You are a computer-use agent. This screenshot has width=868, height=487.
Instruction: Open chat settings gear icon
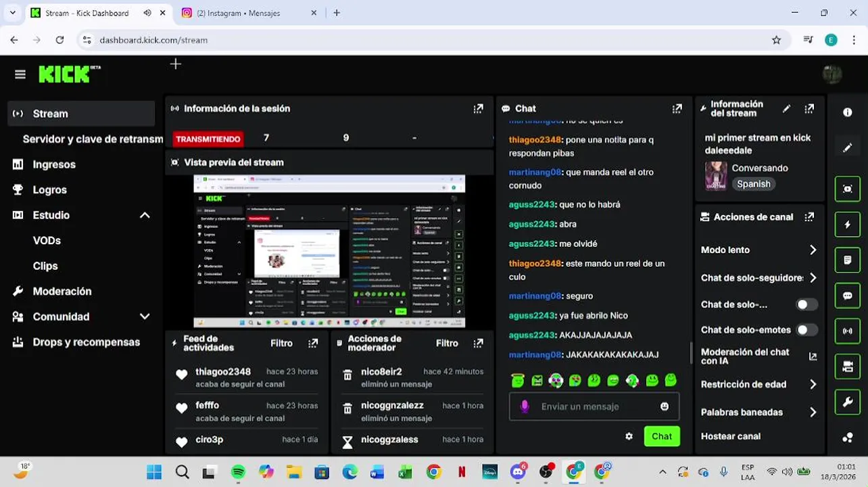(629, 436)
